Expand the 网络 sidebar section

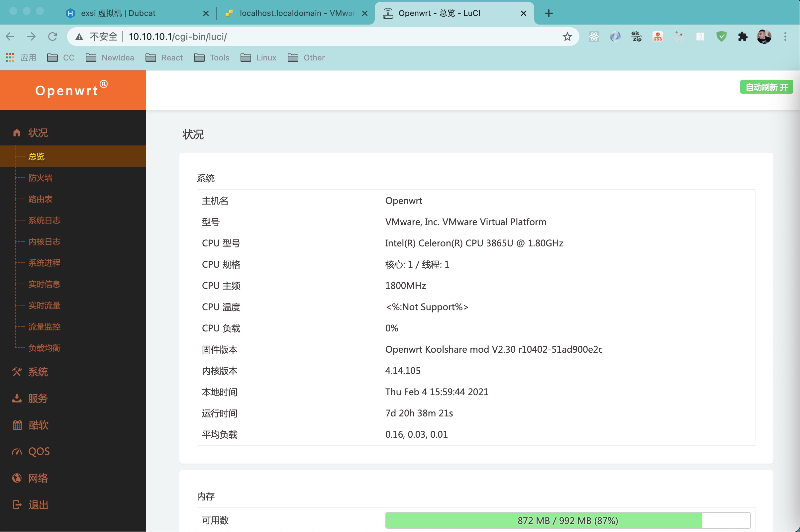(73, 478)
